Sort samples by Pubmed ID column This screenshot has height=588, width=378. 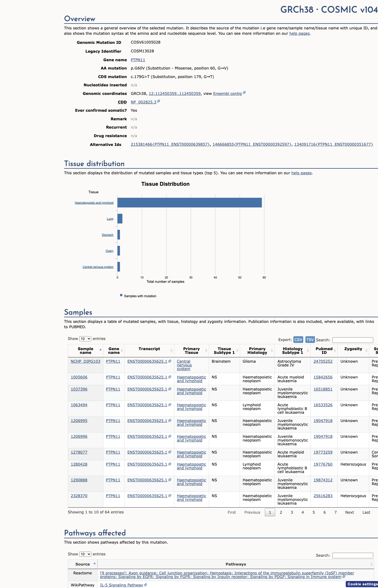pyautogui.click(x=324, y=351)
